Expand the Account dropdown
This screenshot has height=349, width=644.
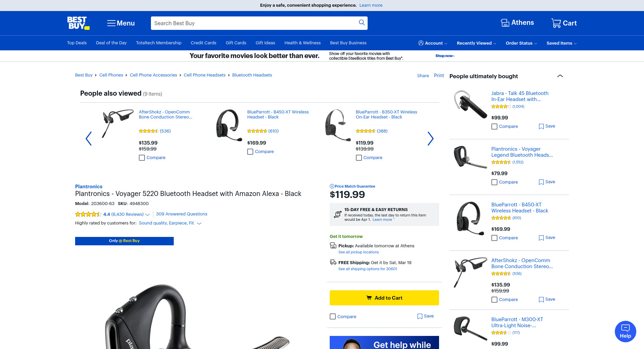[x=433, y=43]
